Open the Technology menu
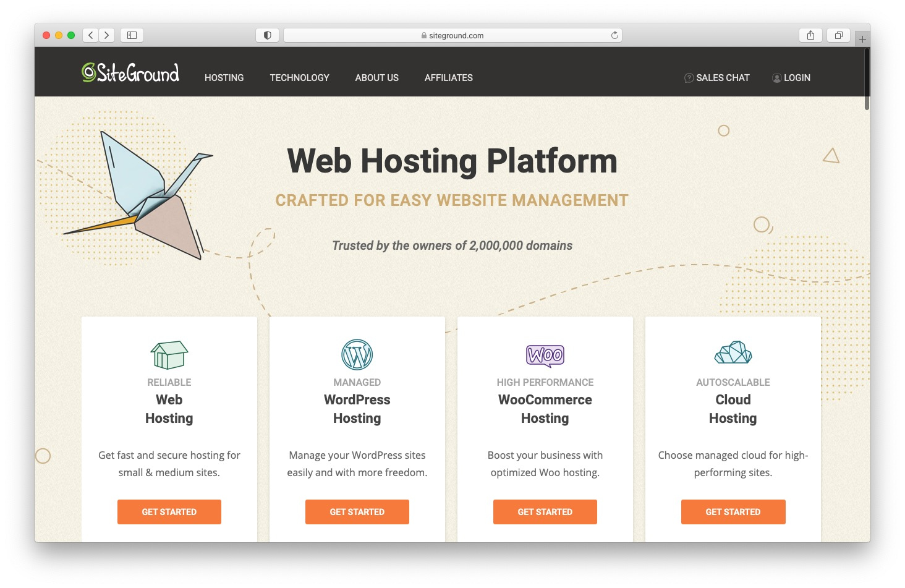The image size is (905, 588). pos(300,78)
